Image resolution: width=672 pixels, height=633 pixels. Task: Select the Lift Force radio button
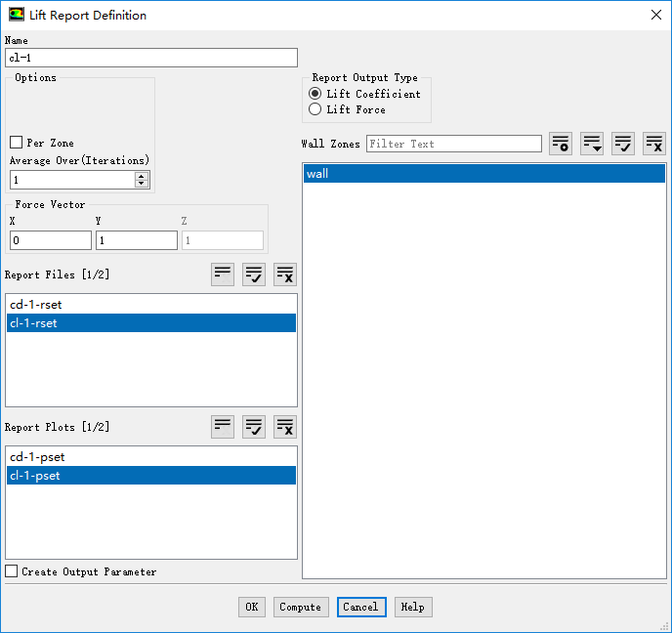click(x=315, y=109)
